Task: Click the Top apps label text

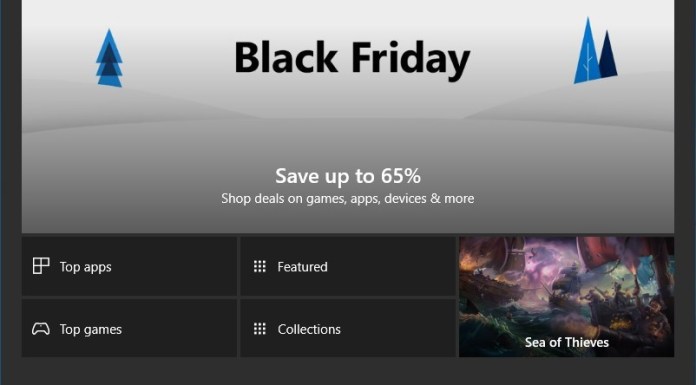Action: pos(86,267)
